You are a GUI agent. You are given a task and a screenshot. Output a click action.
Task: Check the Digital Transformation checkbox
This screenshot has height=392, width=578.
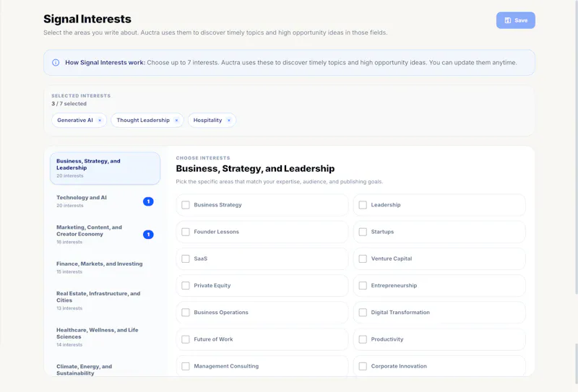coord(363,313)
